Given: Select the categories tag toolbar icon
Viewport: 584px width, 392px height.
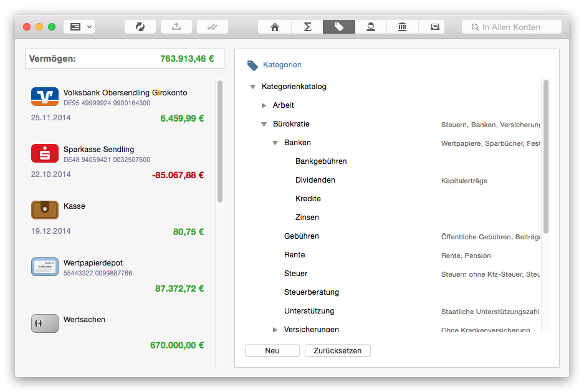Looking at the screenshot, I should click(338, 27).
